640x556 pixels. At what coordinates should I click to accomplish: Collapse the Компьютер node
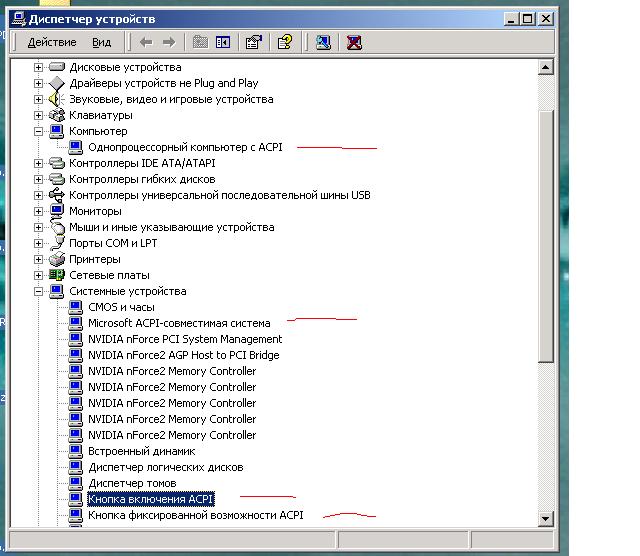coord(38,131)
